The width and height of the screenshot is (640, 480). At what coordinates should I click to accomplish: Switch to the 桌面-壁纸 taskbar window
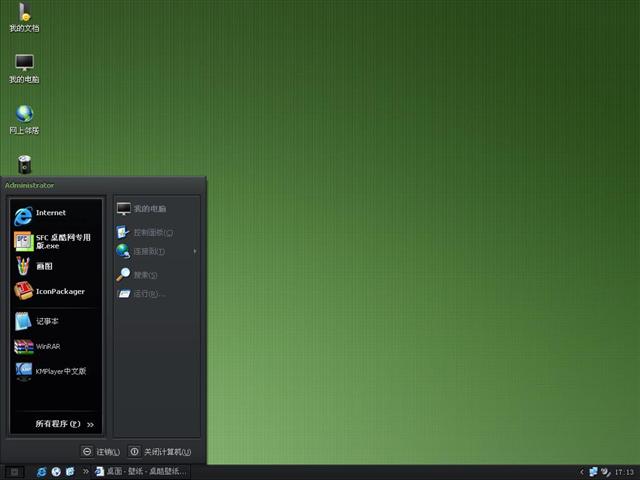[141, 471]
